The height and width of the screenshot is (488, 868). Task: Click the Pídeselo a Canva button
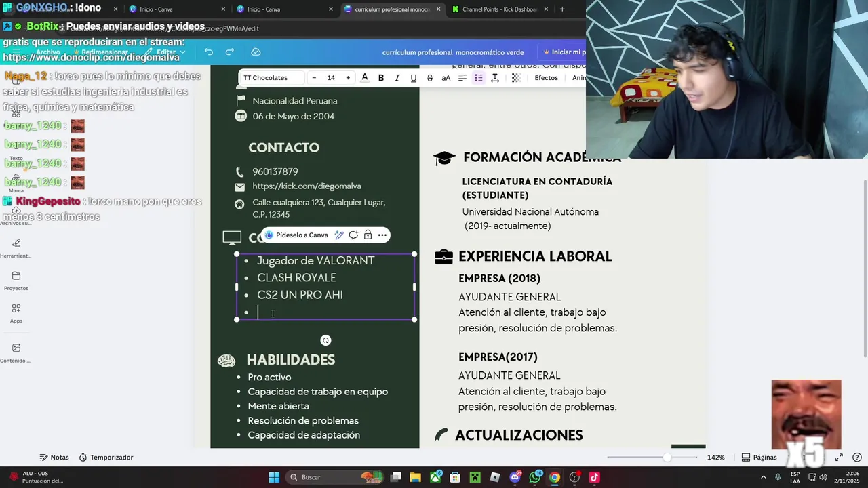(x=296, y=235)
